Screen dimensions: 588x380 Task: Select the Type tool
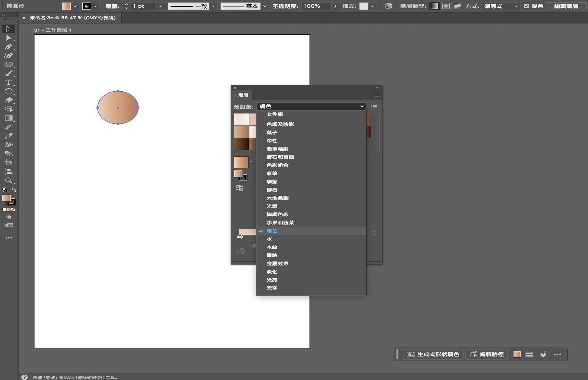(x=9, y=82)
